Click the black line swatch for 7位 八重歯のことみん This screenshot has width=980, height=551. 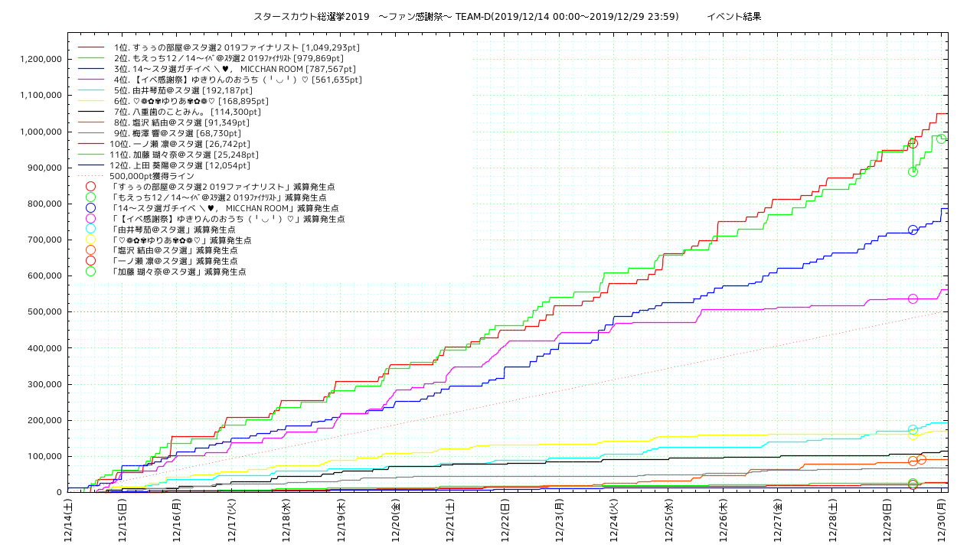[91, 112]
